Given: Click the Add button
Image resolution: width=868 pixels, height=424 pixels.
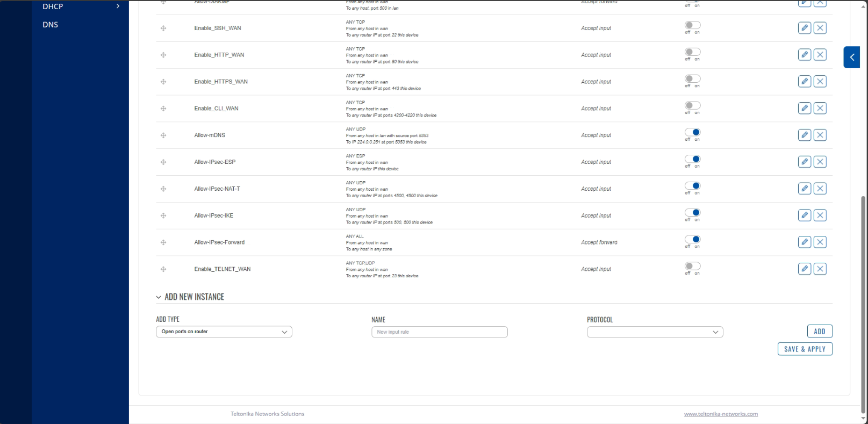Looking at the screenshot, I should [x=820, y=332].
